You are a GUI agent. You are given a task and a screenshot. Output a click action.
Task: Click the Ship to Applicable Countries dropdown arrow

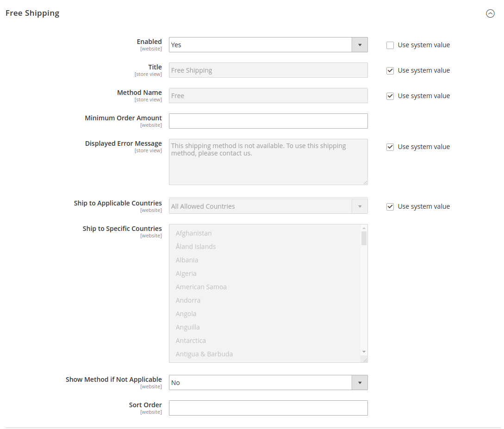pos(360,206)
